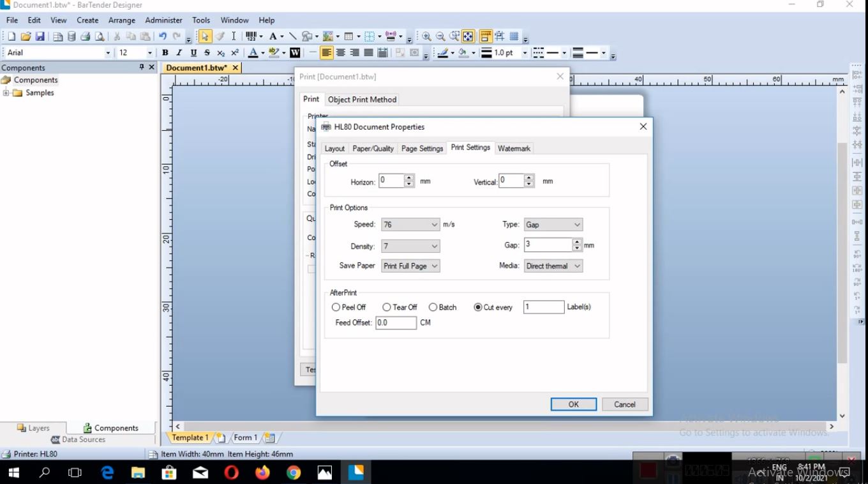Select the Tear Off radio button
Image resolution: width=868 pixels, height=484 pixels.
387,307
